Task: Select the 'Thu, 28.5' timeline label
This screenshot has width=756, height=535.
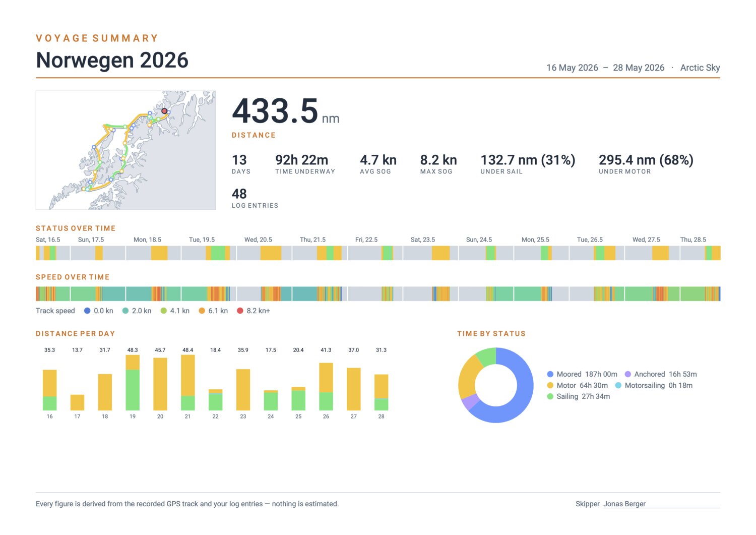Action: (x=693, y=240)
